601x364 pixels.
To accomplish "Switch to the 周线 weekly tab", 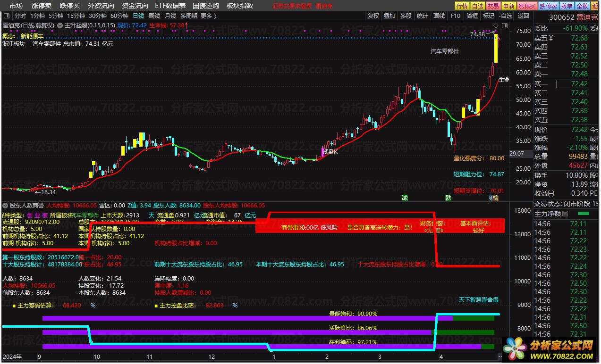I will (x=154, y=16).
